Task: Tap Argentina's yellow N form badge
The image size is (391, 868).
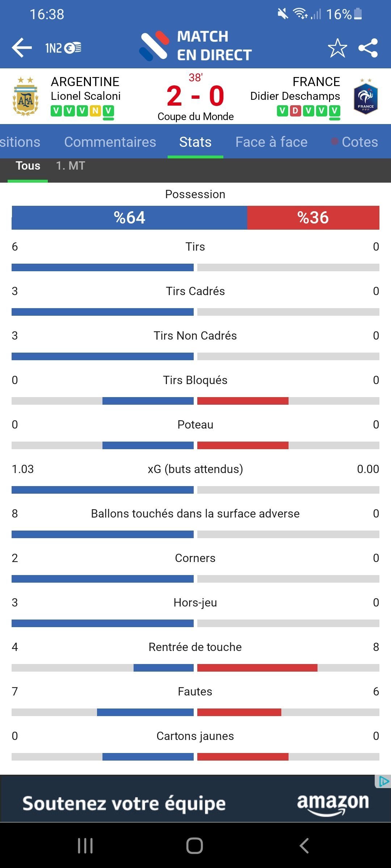Action: tap(95, 111)
